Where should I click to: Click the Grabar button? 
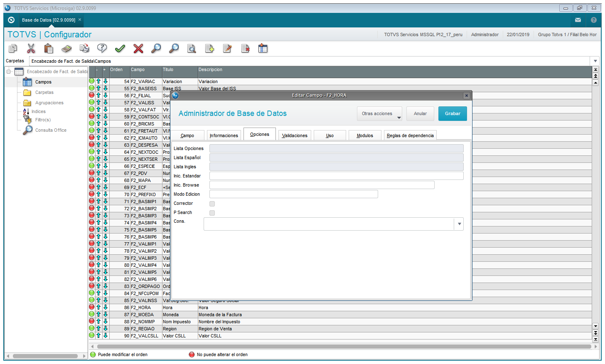click(453, 113)
